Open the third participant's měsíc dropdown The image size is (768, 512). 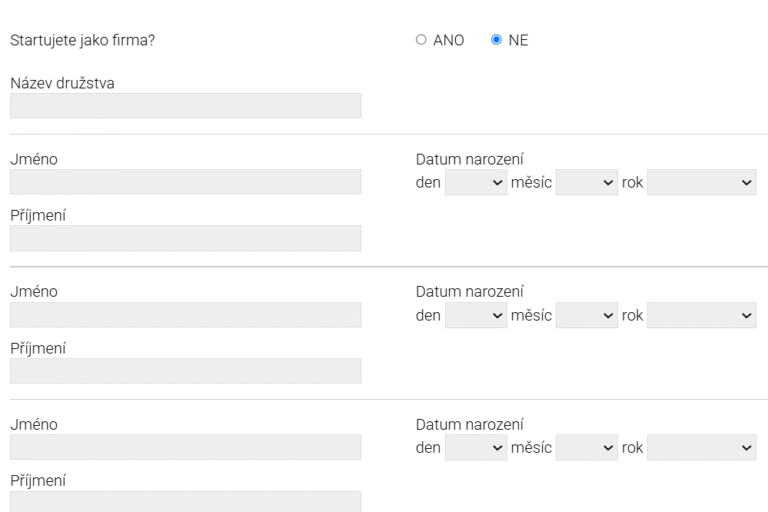[586, 447]
